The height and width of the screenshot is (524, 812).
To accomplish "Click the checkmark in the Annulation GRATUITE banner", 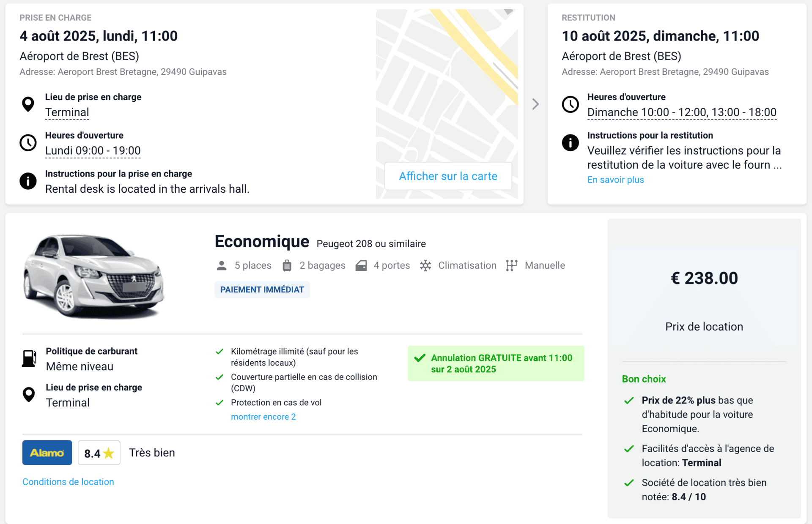I will click(x=420, y=358).
